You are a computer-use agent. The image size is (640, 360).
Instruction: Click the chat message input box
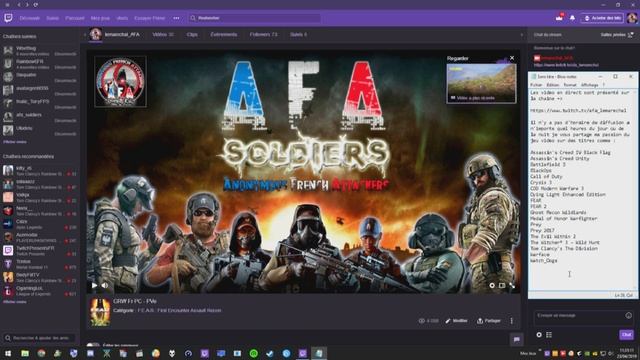tap(584, 318)
